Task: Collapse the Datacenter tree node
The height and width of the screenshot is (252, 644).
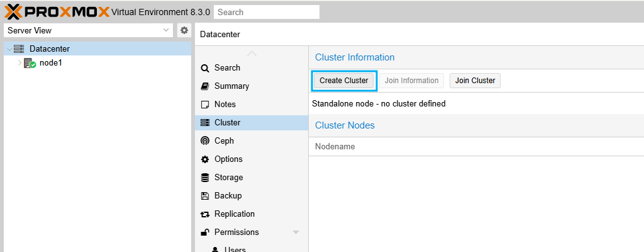Action: (x=10, y=49)
